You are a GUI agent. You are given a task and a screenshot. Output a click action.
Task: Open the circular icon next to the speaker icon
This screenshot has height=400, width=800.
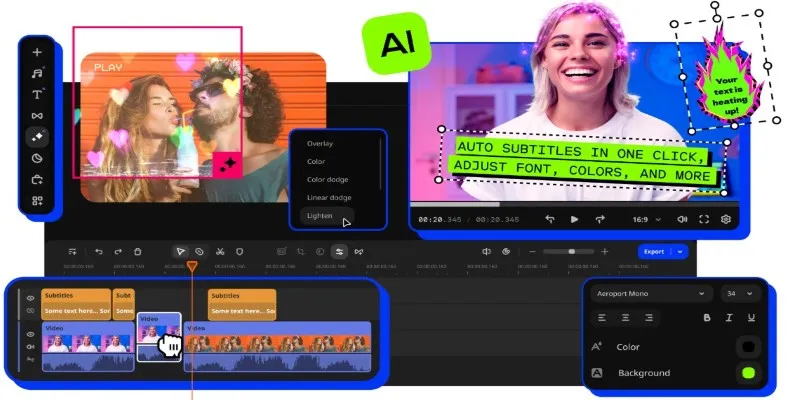click(x=506, y=252)
